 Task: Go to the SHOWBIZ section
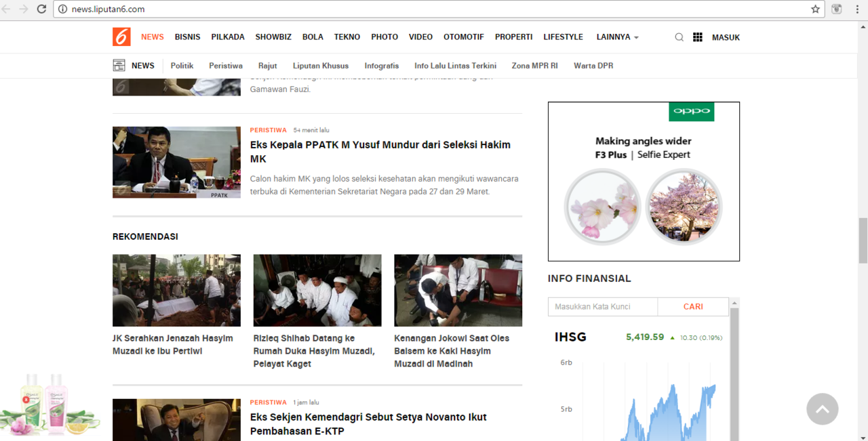coord(273,37)
